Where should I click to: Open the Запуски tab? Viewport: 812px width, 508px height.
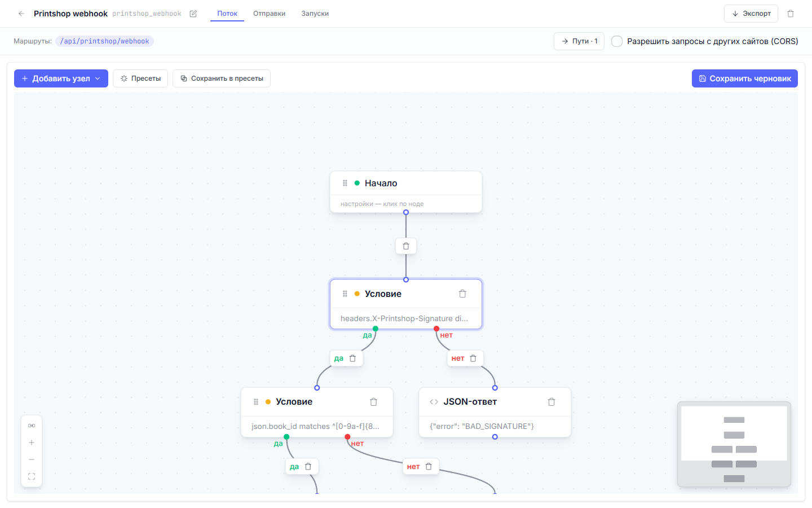315,14
